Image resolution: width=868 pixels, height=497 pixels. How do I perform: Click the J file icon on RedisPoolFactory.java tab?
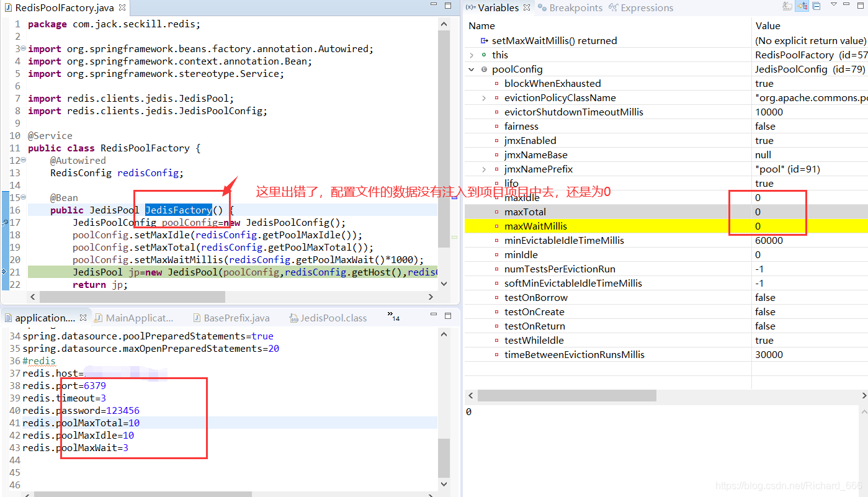click(7, 9)
